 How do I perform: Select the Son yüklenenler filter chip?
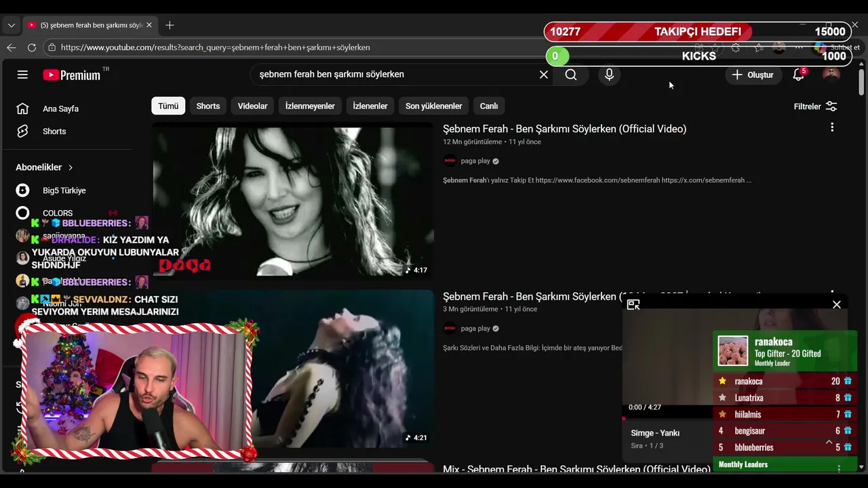pos(433,106)
